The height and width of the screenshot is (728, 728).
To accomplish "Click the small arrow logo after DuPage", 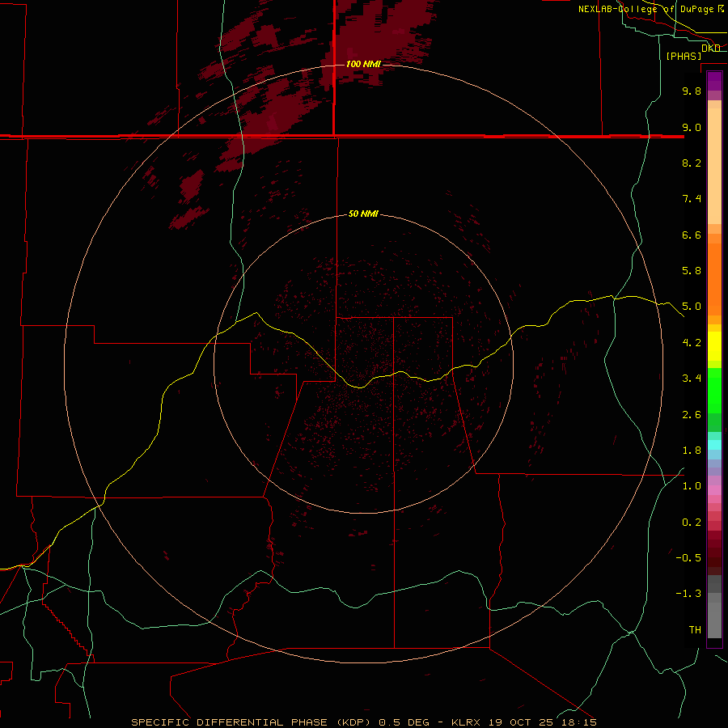I will coord(721,9).
